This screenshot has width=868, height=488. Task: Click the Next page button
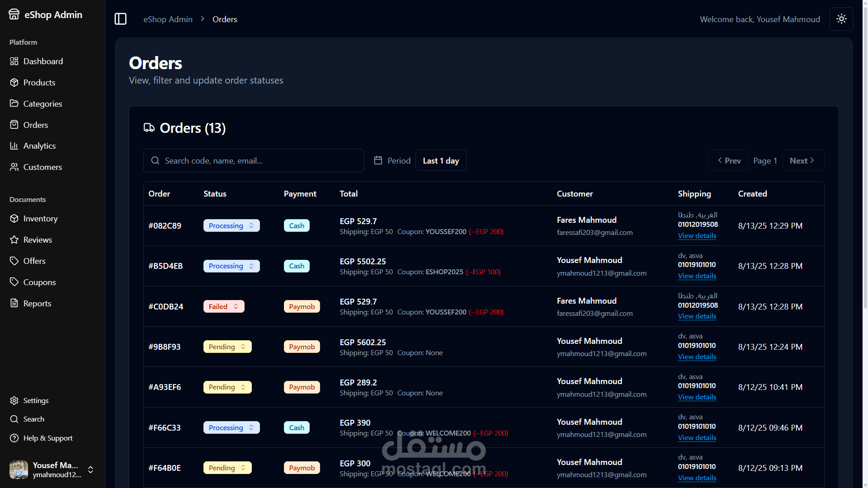(x=802, y=161)
